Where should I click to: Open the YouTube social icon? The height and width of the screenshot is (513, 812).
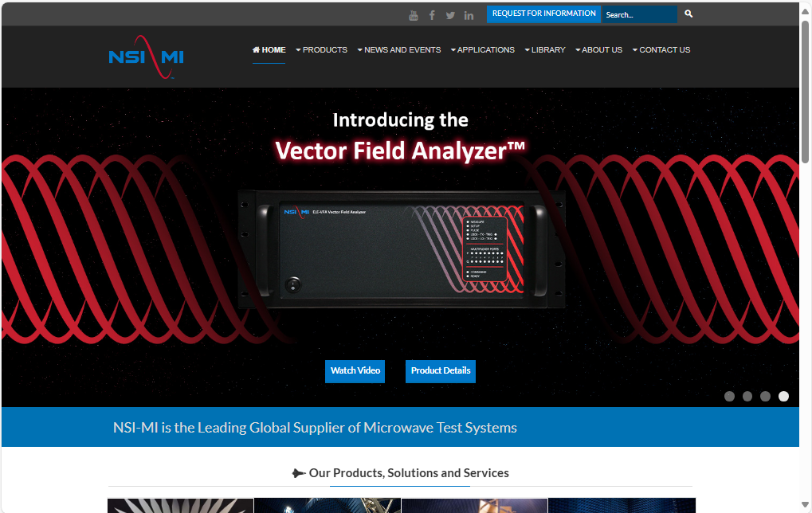414,15
